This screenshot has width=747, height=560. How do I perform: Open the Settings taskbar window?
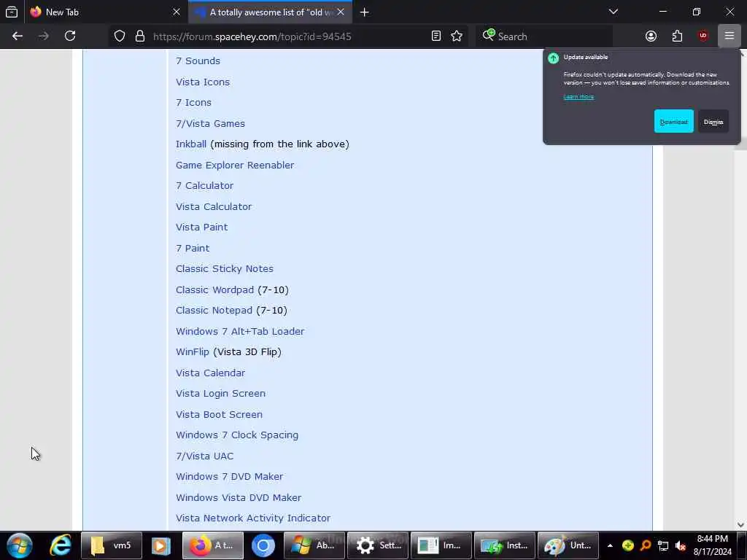tap(378, 545)
